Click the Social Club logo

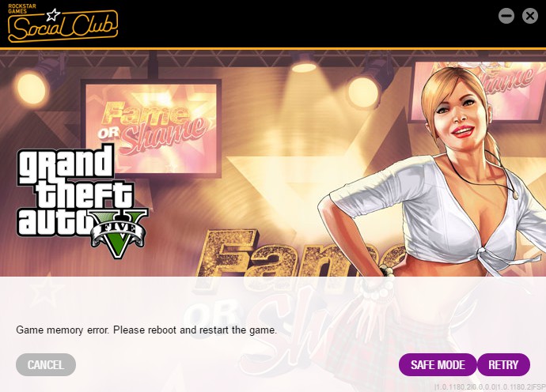click(x=63, y=23)
